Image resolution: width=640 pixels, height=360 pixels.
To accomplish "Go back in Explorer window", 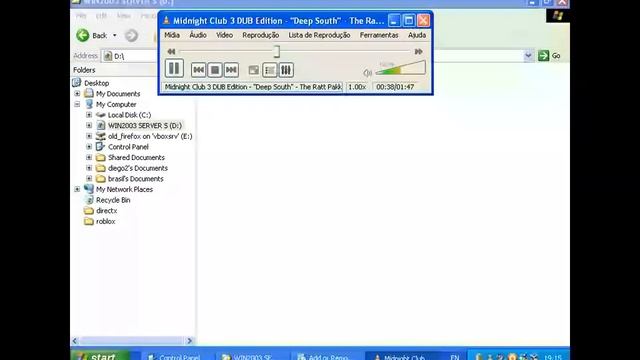I will [x=91, y=36].
